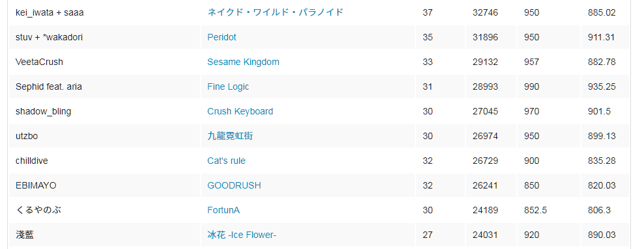Select the FortunA song link

pos(223,210)
